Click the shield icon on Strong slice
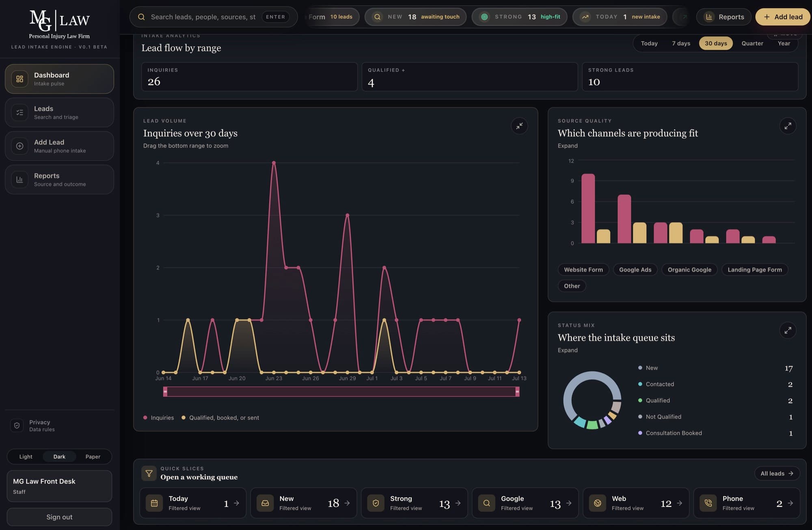This screenshot has height=530, width=812. 376,503
